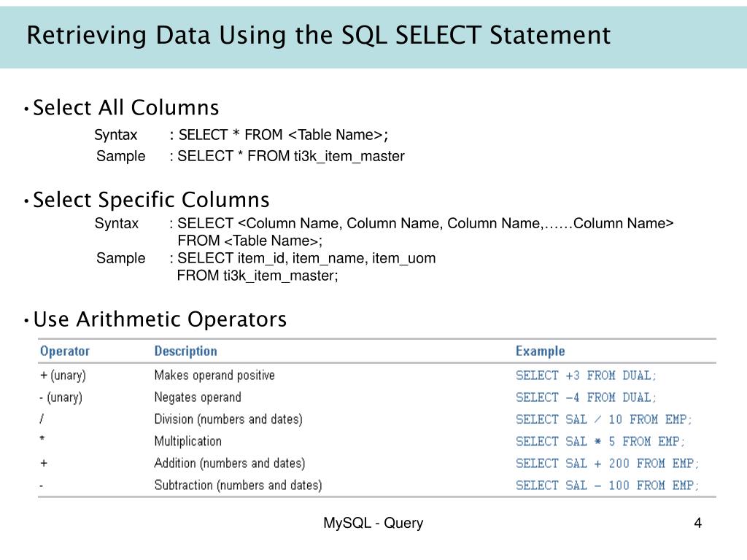Click the example 'SELECT SAL - 100 FROM EMP;'

[608, 485]
